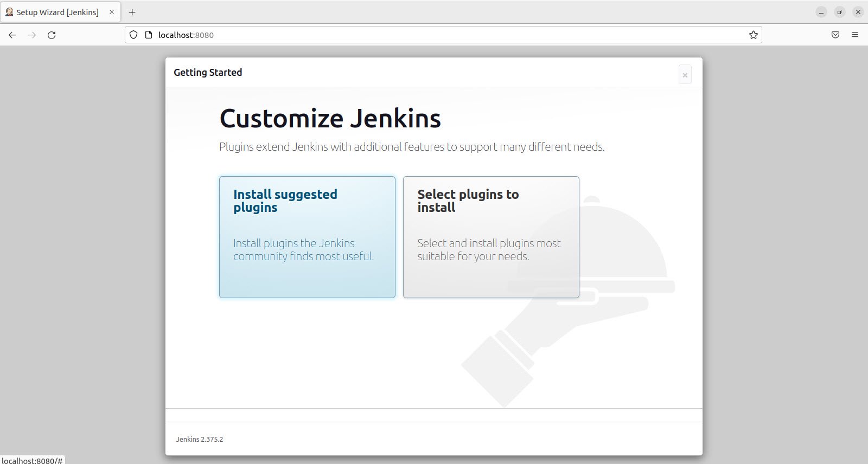Select the Setup Wizard [Jenkins] tab
This screenshot has height=464, width=868.
60,12
